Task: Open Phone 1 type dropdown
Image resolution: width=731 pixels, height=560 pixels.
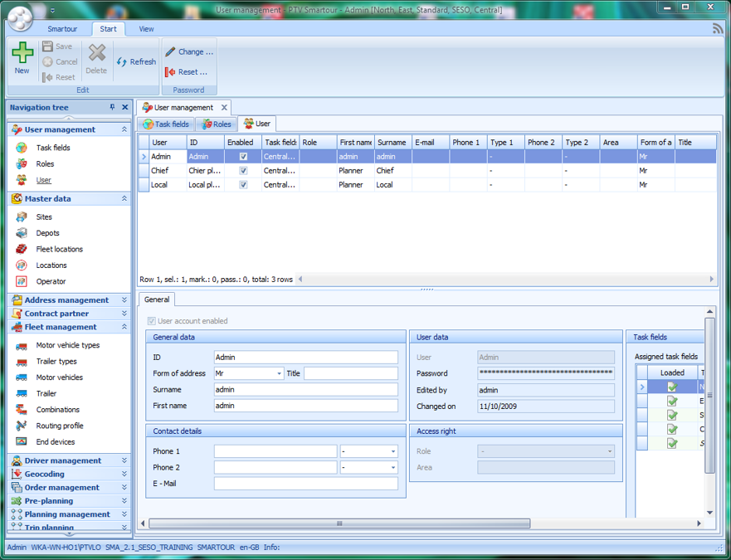Action: pyautogui.click(x=393, y=451)
